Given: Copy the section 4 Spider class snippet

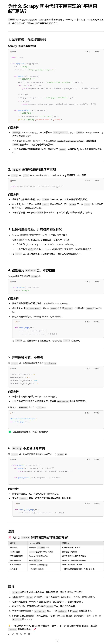Looking at the screenshot, I should tap(88, 282).
